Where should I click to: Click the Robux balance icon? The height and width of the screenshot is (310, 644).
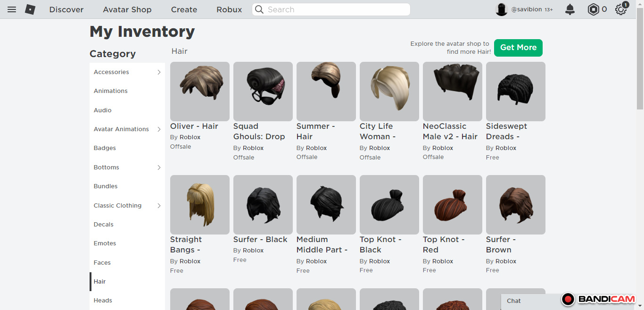tap(593, 9)
